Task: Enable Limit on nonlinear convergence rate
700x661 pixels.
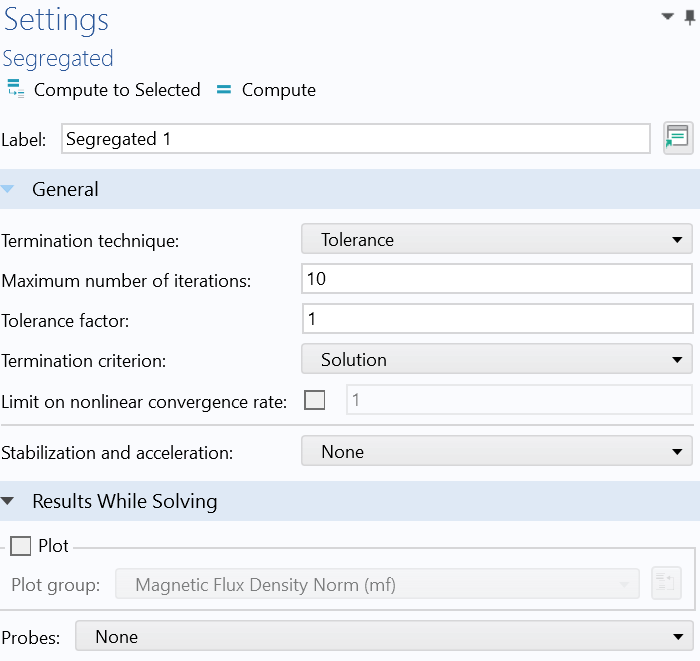Action: tap(315, 401)
